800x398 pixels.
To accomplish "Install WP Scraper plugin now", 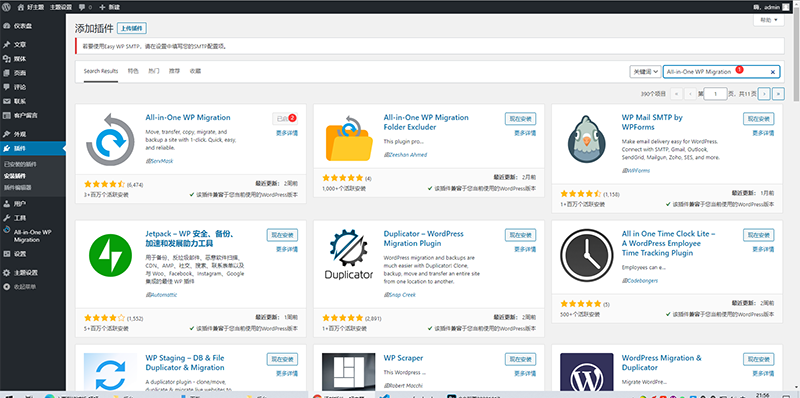I will tap(520, 359).
